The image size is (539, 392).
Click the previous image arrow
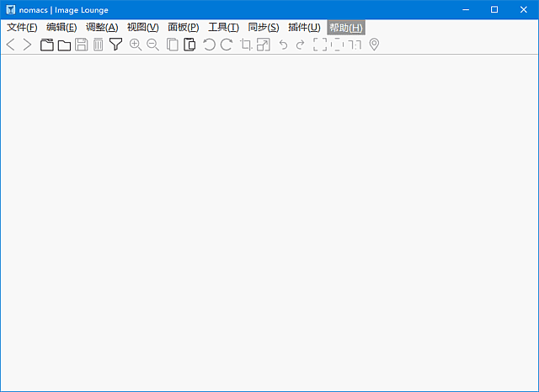(x=11, y=45)
